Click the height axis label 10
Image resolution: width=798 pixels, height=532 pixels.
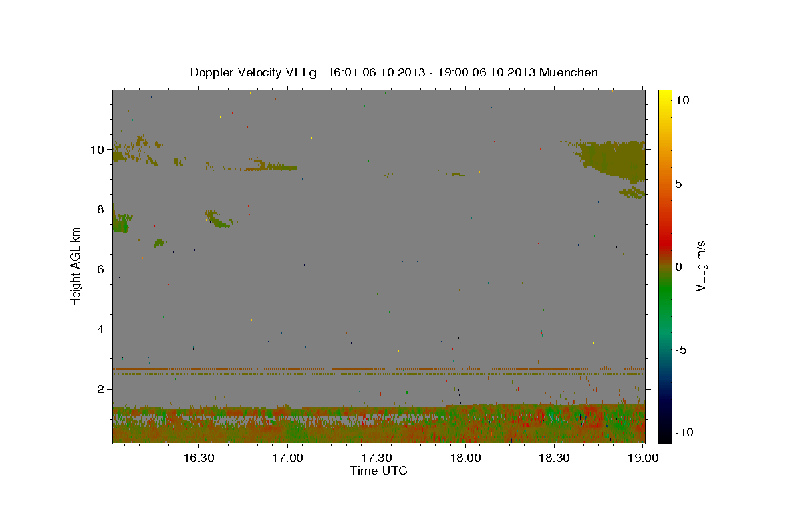(x=99, y=150)
